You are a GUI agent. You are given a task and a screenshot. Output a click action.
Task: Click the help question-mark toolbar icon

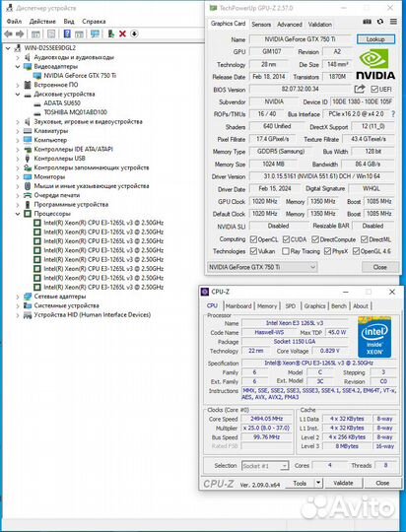pyautogui.click(x=67, y=33)
